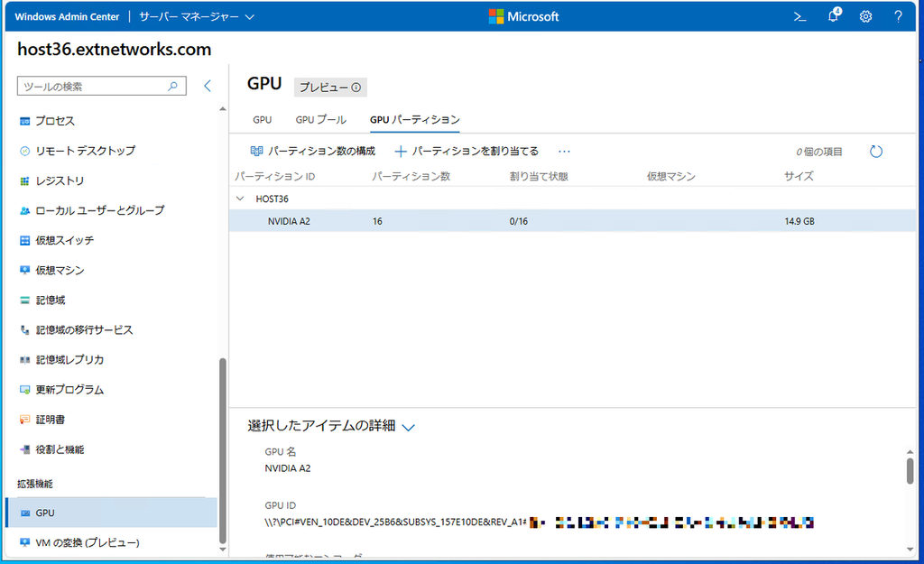
Task: Click the 14.9 GB size cell
Action: 799,222
